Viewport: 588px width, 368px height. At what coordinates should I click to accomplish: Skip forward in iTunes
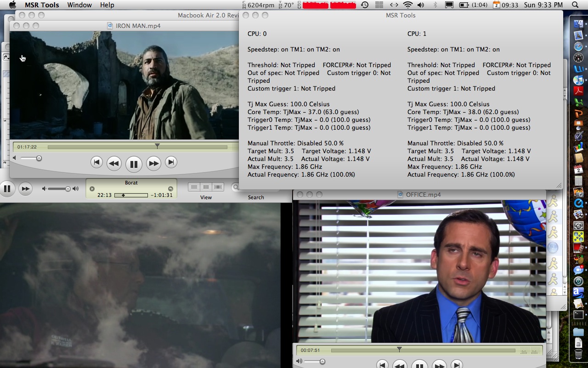(x=26, y=189)
